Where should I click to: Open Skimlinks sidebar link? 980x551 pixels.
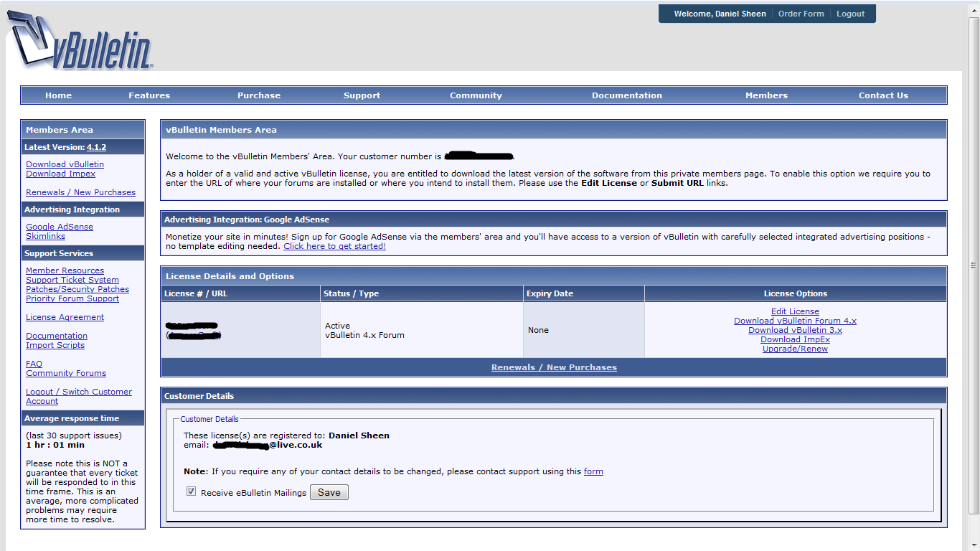(x=45, y=236)
